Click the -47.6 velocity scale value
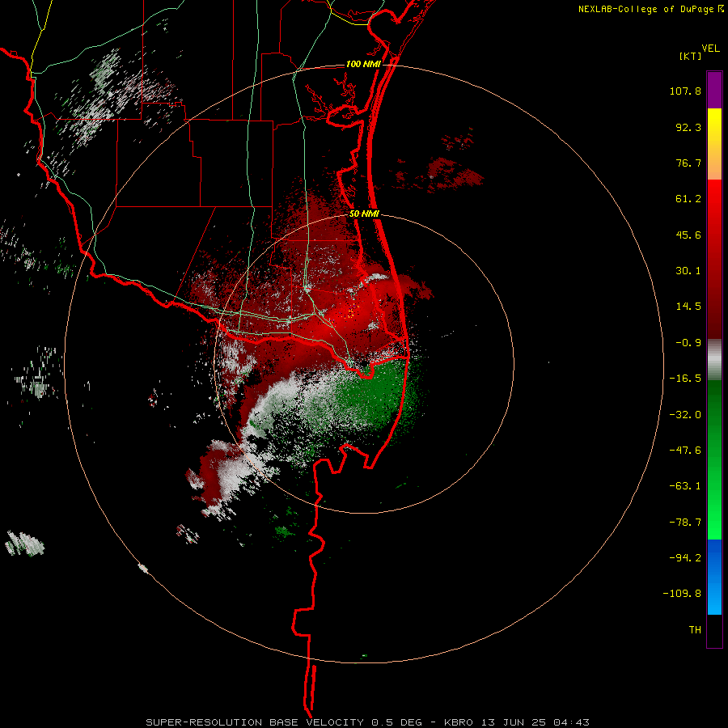Screen dimensions: 728x728 685,451
